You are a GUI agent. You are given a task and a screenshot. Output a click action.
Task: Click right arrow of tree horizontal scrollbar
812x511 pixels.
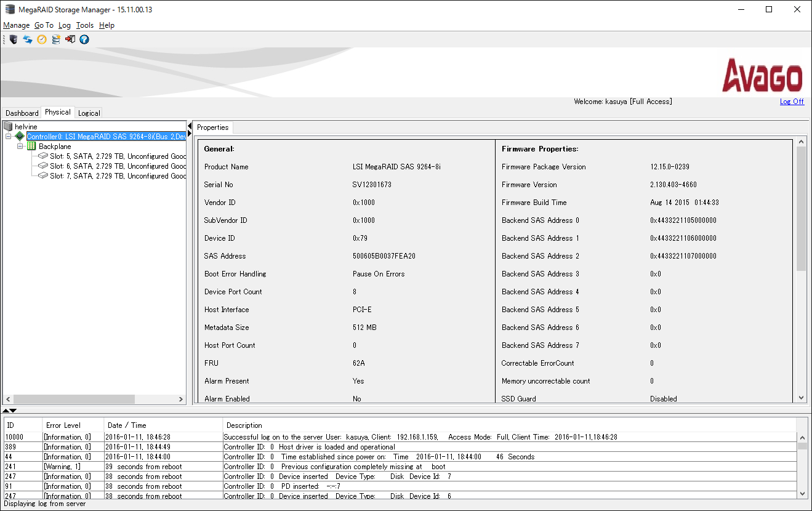click(x=181, y=399)
